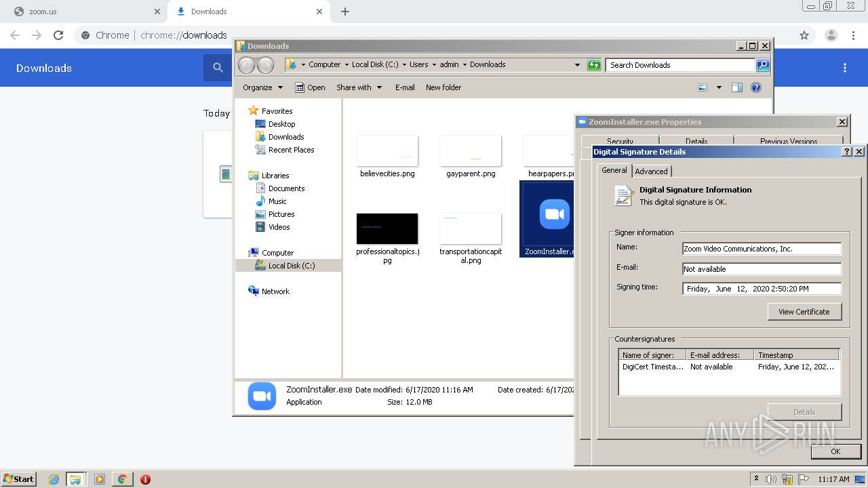Click the E-mail toolbar button
The width and height of the screenshot is (868, 488).
coord(405,87)
